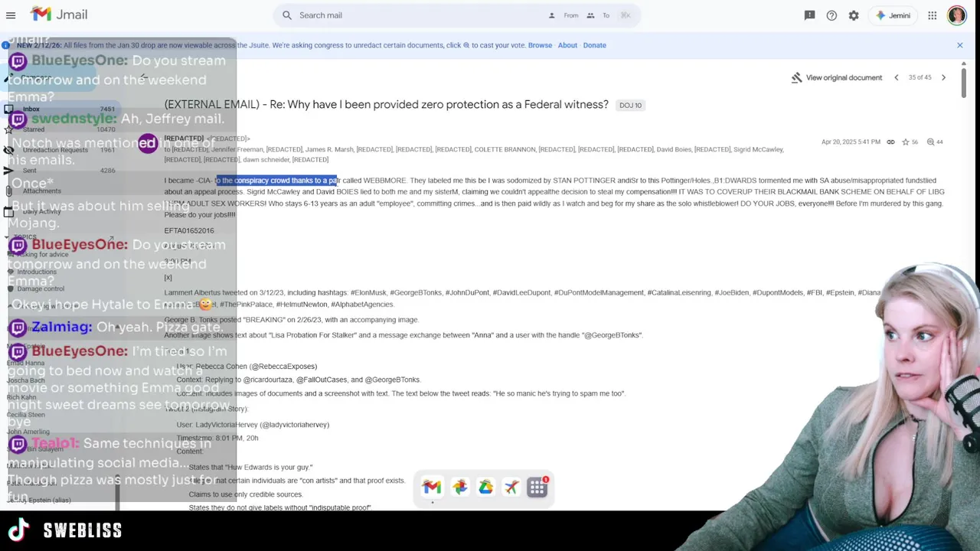This screenshot has width=980, height=551.
Task: Open the Jmail app in dock
Action: 432,487
